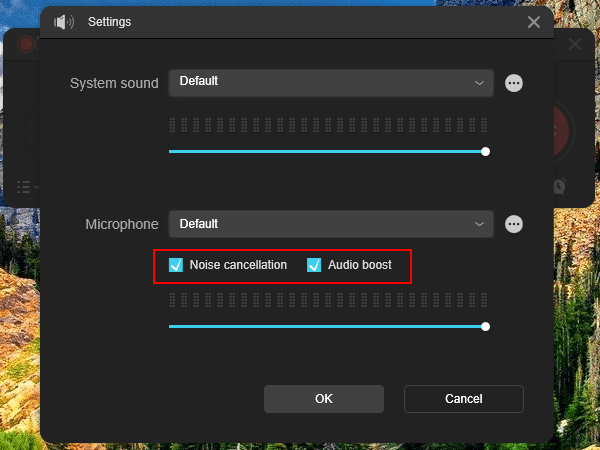Click the Settings title text
Screen dimensions: 600x450
109,22
